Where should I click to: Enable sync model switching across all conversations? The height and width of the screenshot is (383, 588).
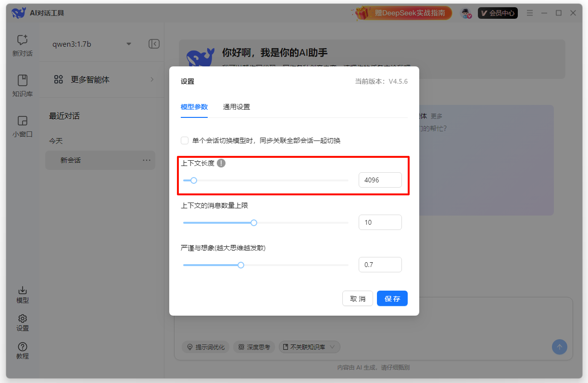[185, 140]
